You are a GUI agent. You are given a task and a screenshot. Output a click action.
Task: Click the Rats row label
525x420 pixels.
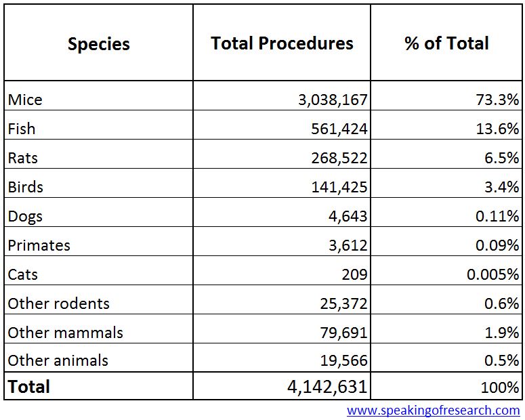(23, 158)
